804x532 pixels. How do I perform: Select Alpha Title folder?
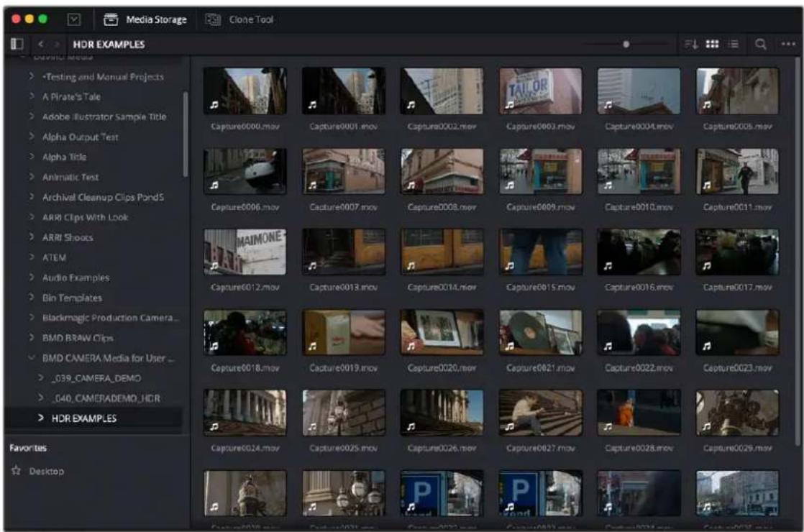pos(65,157)
